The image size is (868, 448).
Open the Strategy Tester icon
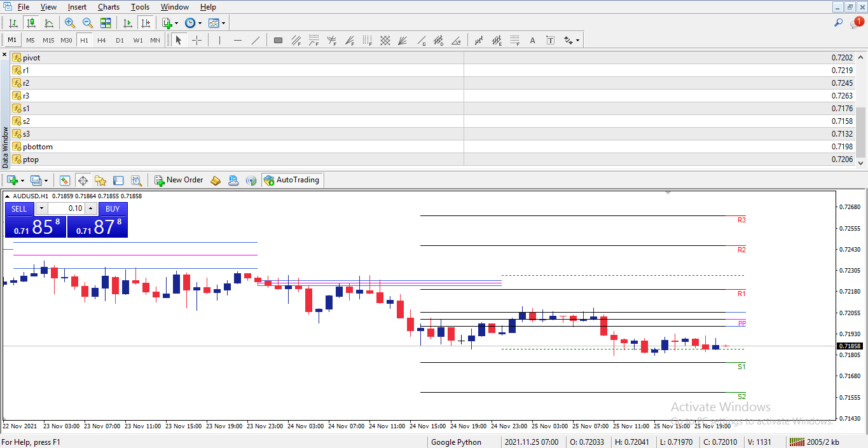click(136, 180)
